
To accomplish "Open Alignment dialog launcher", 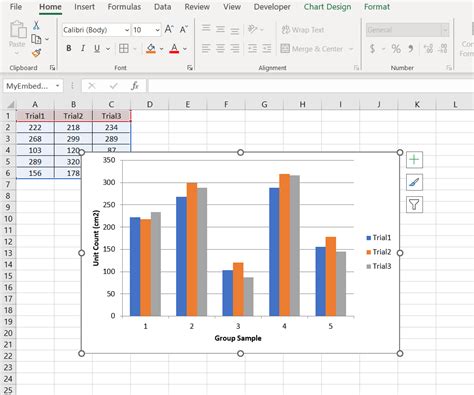I will (x=356, y=68).
